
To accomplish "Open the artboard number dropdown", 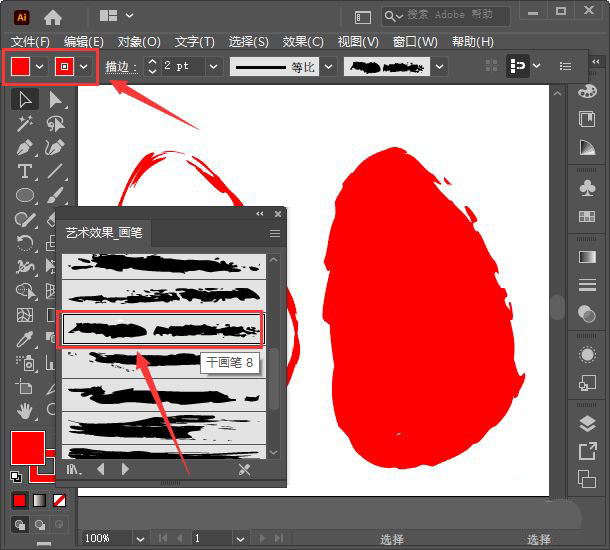I will pyautogui.click(x=240, y=539).
